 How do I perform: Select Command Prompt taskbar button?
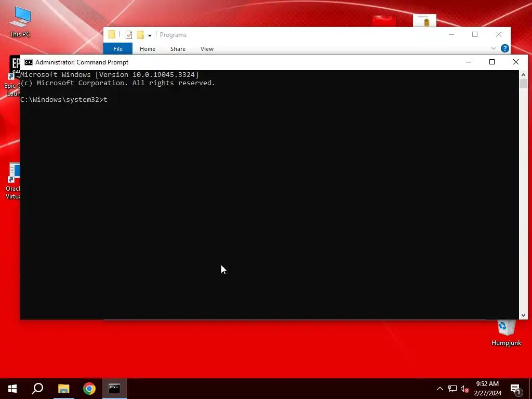115,389
